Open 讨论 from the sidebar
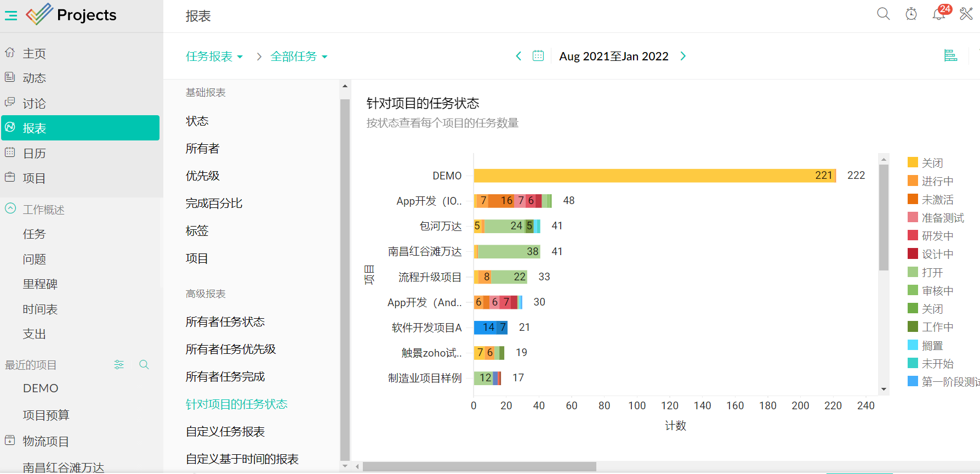Viewport: 980px width, 474px height. pyautogui.click(x=34, y=104)
